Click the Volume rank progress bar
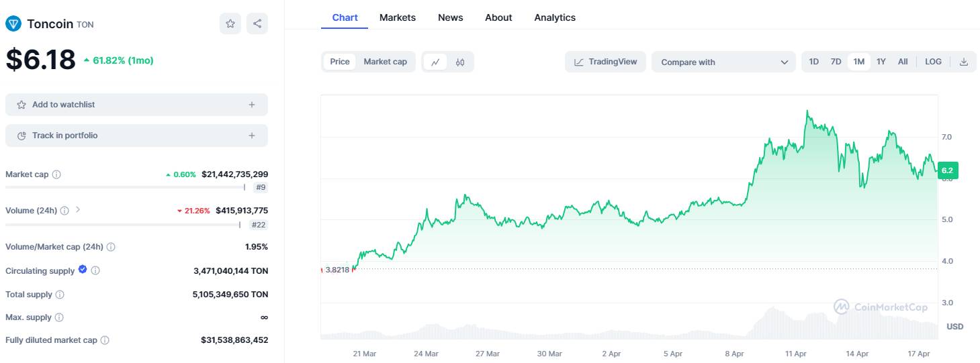Screen dimensions: 980x363 tap(123, 224)
